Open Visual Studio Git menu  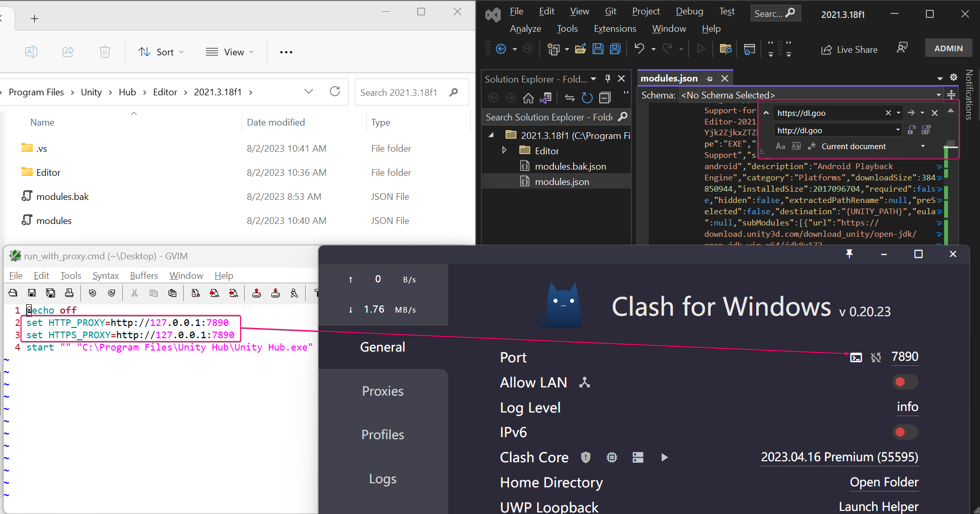610,11
